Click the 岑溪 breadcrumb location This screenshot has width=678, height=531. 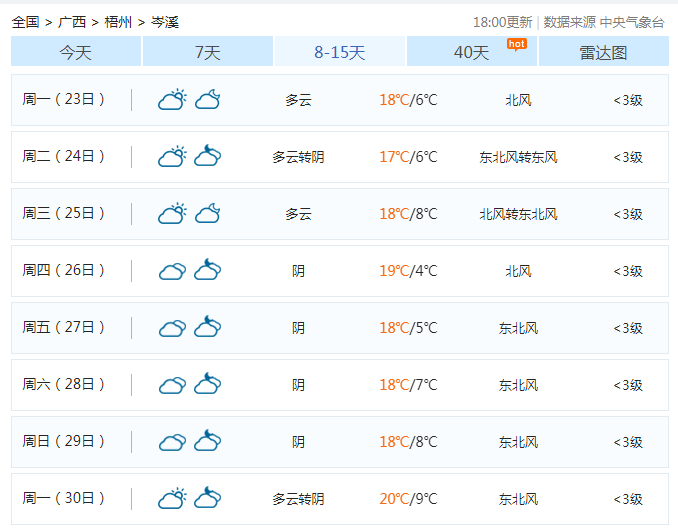click(x=164, y=21)
